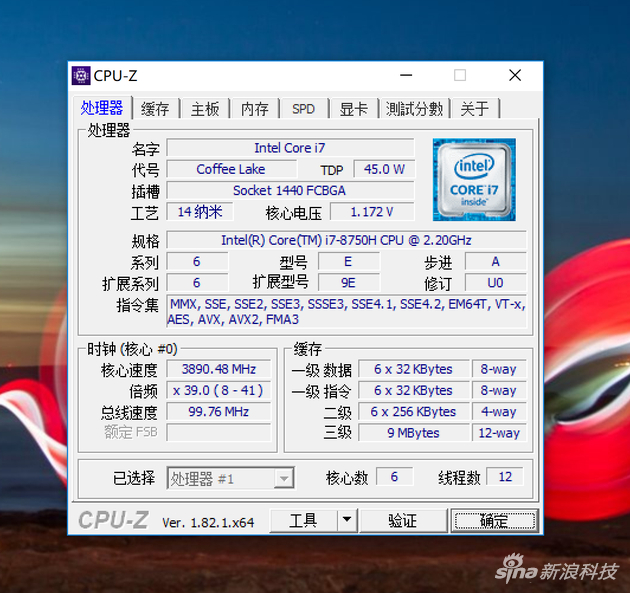Screen dimensions: 630x593
Task: Click the core speed '3890.48 MHz'
Action: tap(219, 369)
